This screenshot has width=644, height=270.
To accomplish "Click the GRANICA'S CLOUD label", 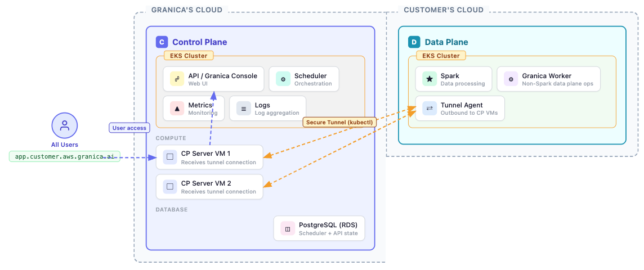I will (x=187, y=10).
